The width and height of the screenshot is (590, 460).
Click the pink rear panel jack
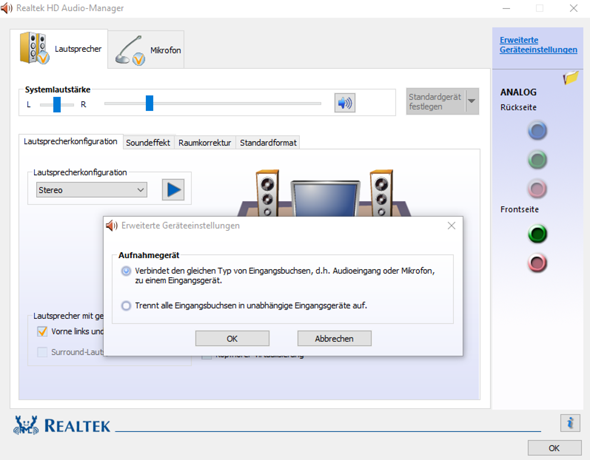pos(537,189)
